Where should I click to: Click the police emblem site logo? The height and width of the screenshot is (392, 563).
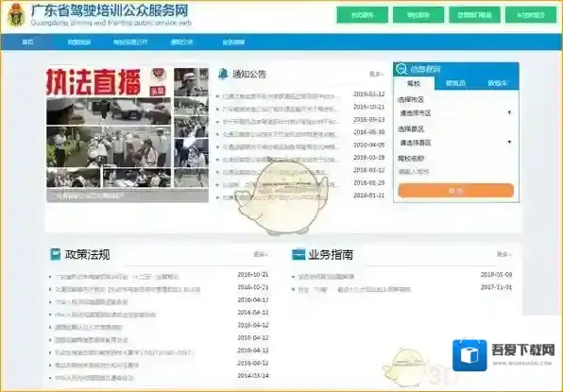[x=16, y=15]
